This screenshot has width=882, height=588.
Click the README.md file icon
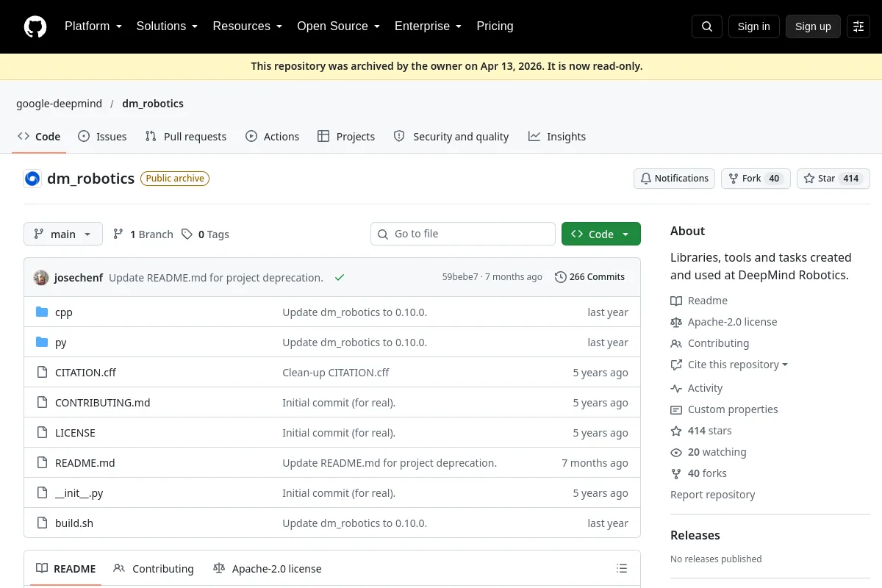42,462
